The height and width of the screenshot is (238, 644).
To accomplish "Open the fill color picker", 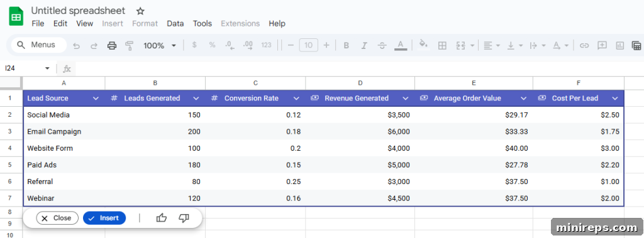I will click(x=423, y=45).
